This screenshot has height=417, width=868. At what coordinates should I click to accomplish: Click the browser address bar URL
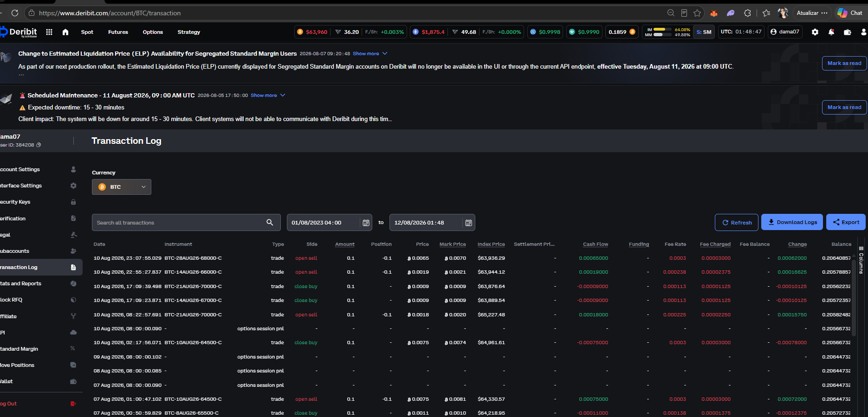click(x=110, y=13)
